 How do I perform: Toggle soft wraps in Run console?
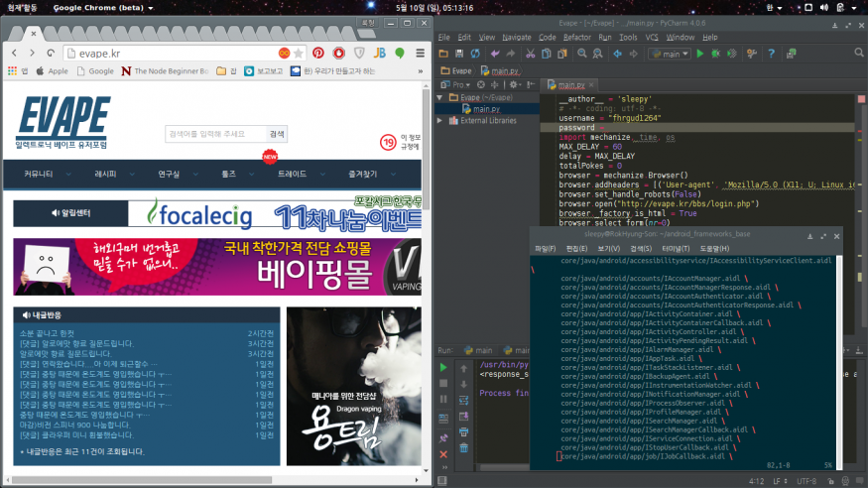point(464,400)
